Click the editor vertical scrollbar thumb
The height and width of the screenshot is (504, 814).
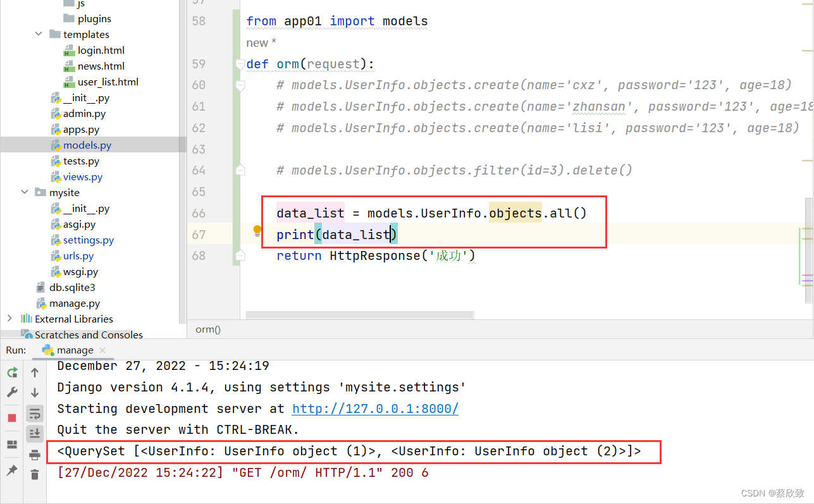pyautogui.click(x=810, y=250)
